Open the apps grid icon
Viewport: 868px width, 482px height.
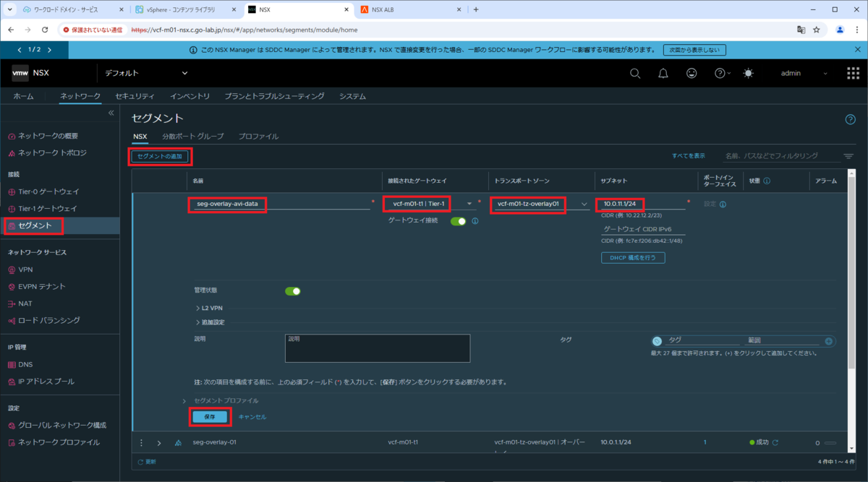point(853,73)
